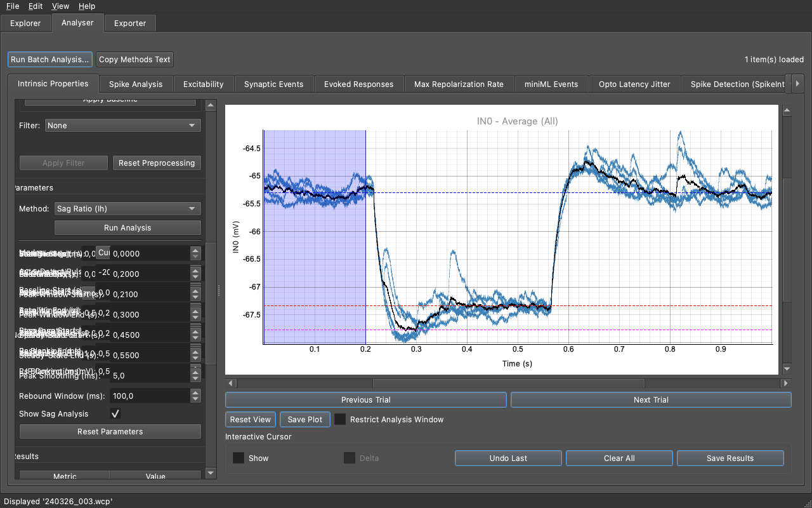Screen dimensions: 812x508
Task: Click the 0,2100 Peak Window Start field
Action: click(150, 294)
